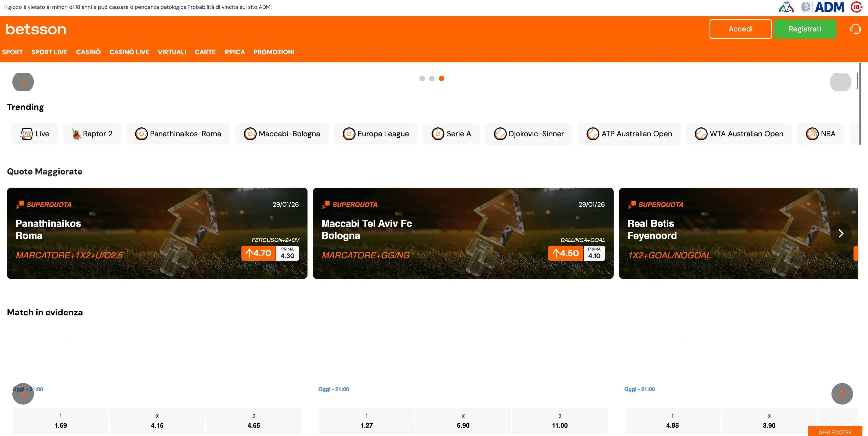The height and width of the screenshot is (436, 868).
Task: Select the third active carousel dot
Action: (442, 78)
